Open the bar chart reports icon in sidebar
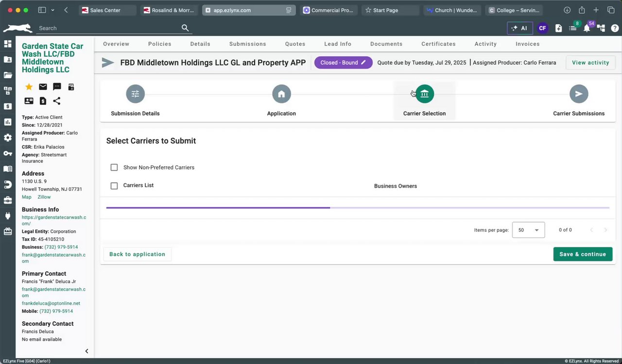 [x=8, y=122]
